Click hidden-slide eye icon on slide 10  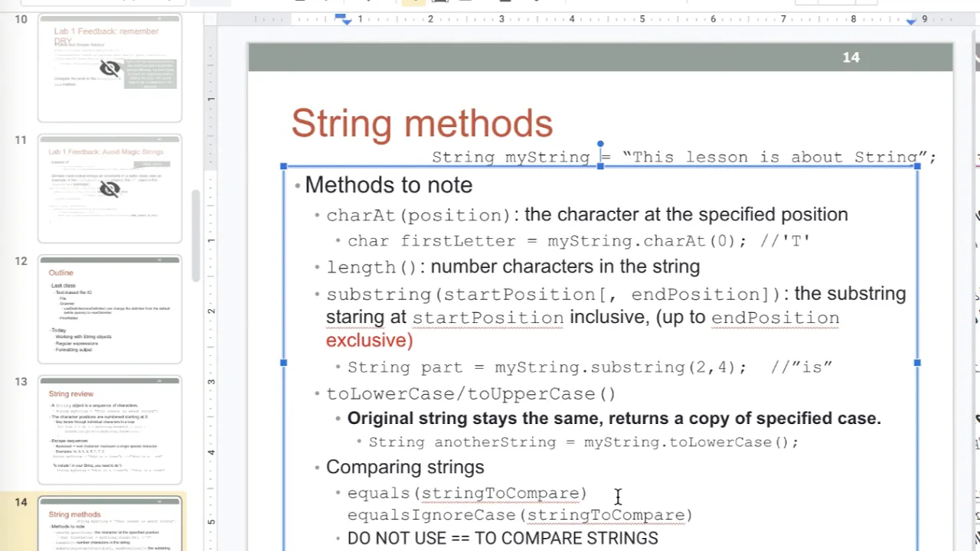coord(110,69)
